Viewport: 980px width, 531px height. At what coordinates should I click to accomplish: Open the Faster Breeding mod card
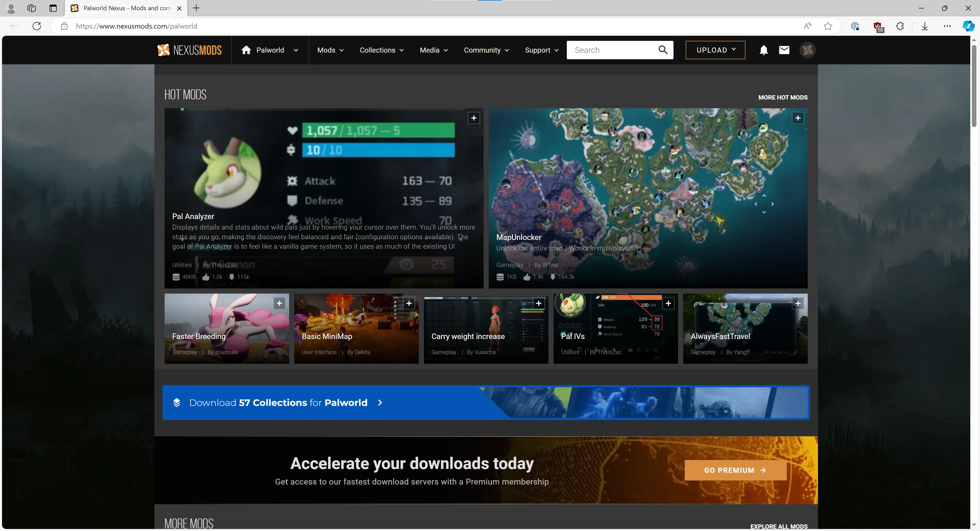click(227, 329)
